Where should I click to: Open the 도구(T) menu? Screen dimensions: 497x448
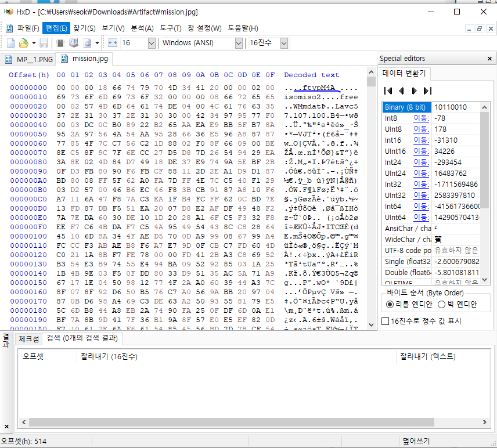pyautogui.click(x=171, y=28)
